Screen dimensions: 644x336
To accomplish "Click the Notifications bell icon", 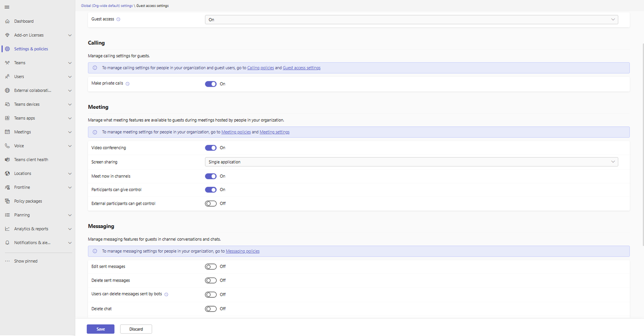I will (7, 243).
